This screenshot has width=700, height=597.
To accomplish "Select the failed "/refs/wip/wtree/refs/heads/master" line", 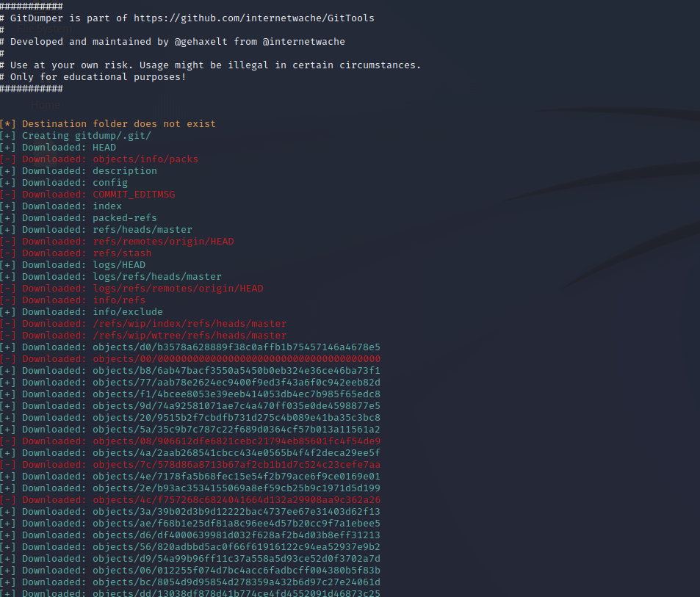I will (143, 336).
